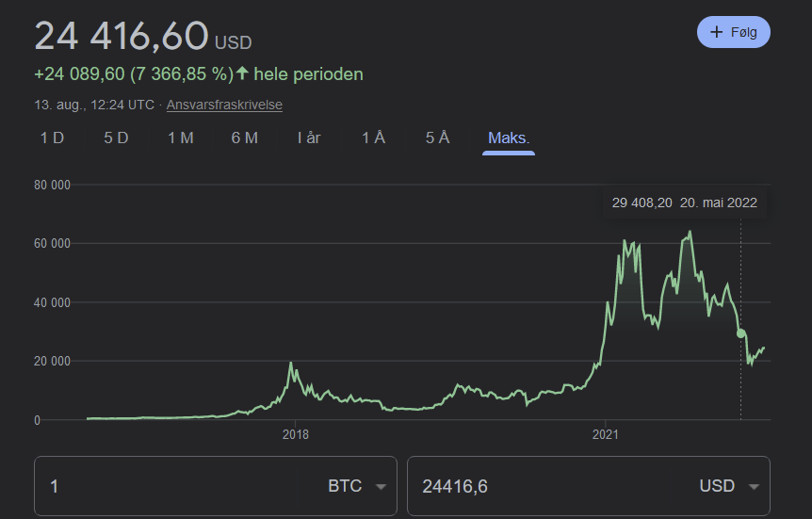Click the plus icon in Følg button

(716, 32)
